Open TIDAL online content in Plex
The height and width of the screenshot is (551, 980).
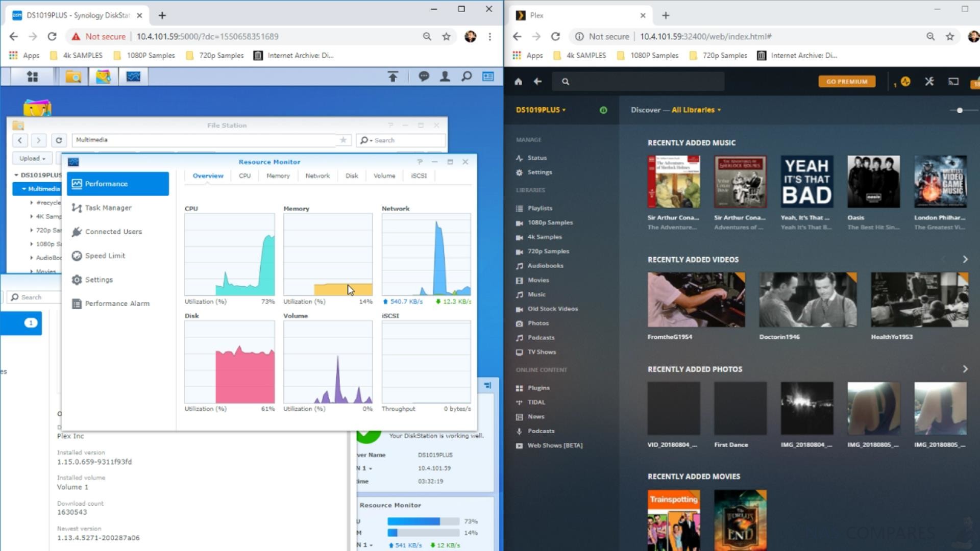(536, 402)
